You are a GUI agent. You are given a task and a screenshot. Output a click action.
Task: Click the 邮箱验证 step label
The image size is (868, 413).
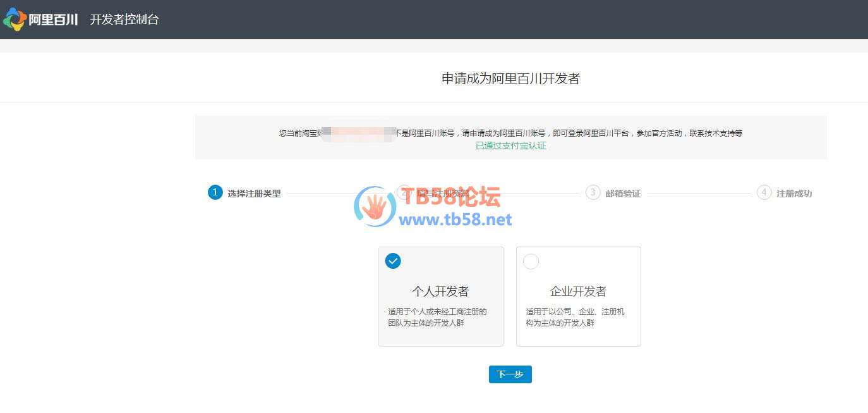coord(623,194)
